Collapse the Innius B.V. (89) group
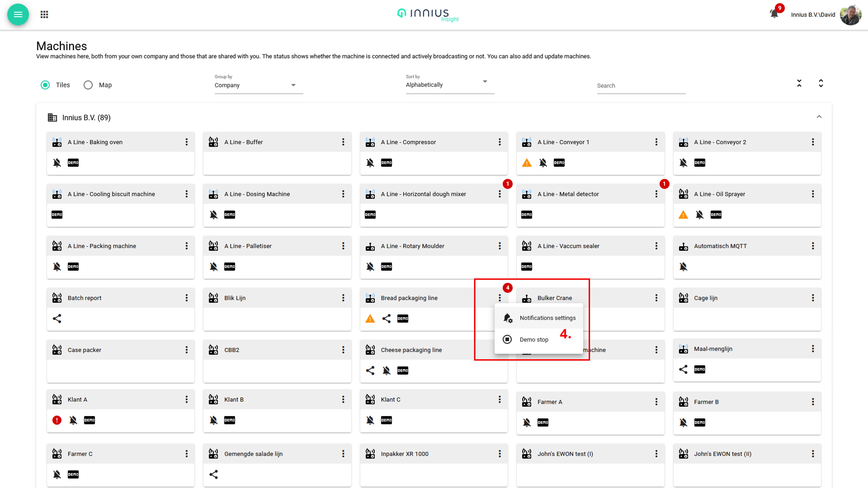Screen dimensions: 868x488 (x=819, y=117)
